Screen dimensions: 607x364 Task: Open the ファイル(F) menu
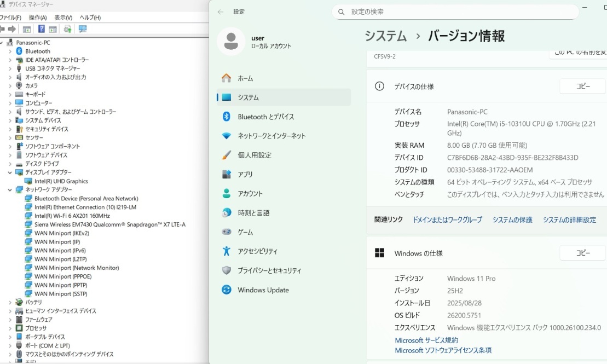click(11, 17)
